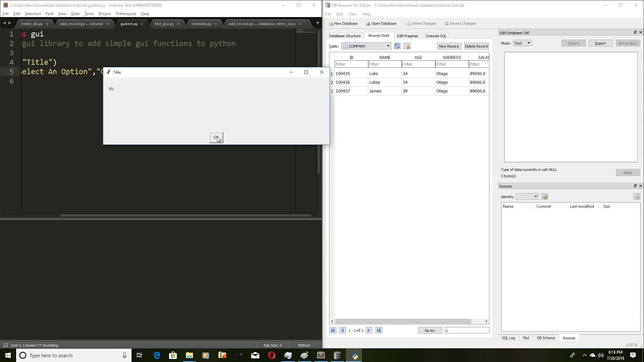Open the Mode Text dropdown
The height and width of the screenshot is (362, 644).
(x=522, y=43)
